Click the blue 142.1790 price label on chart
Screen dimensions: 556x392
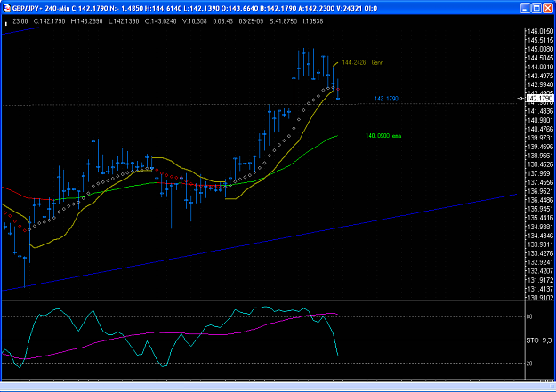pyautogui.click(x=386, y=99)
